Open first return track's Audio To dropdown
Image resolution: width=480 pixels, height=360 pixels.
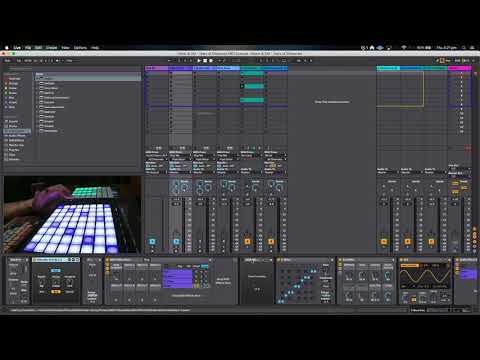pyautogui.click(x=388, y=172)
